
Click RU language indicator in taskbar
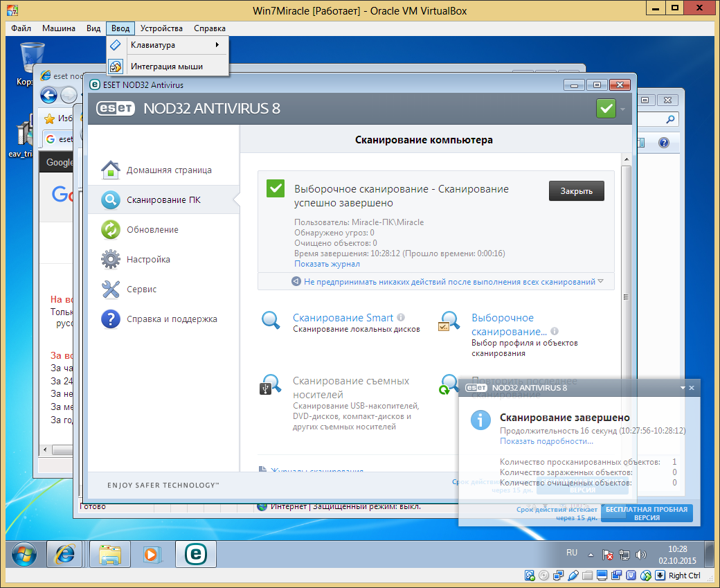coord(572,553)
